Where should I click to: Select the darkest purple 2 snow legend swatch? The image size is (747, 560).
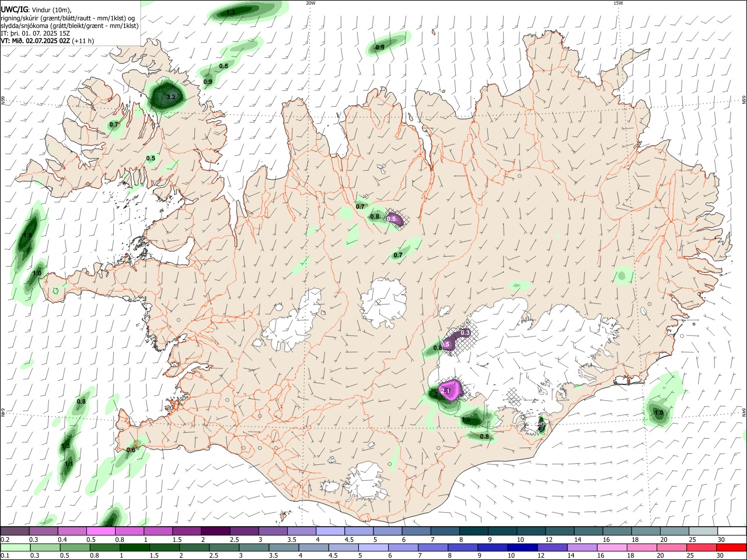tap(215, 531)
